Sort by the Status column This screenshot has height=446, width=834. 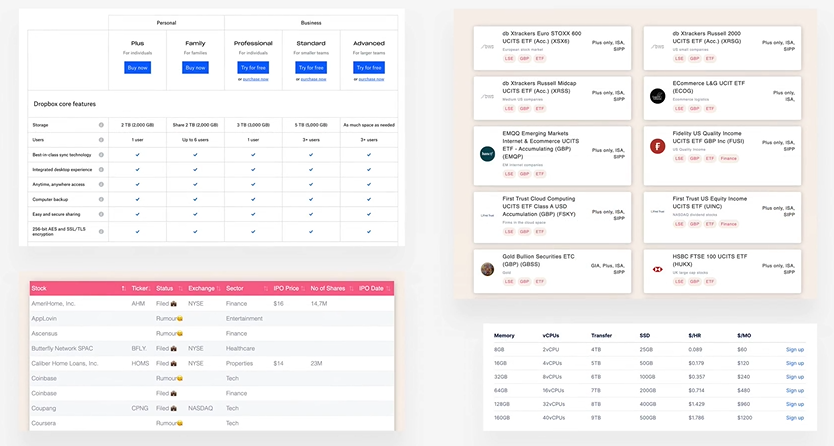click(x=180, y=288)
